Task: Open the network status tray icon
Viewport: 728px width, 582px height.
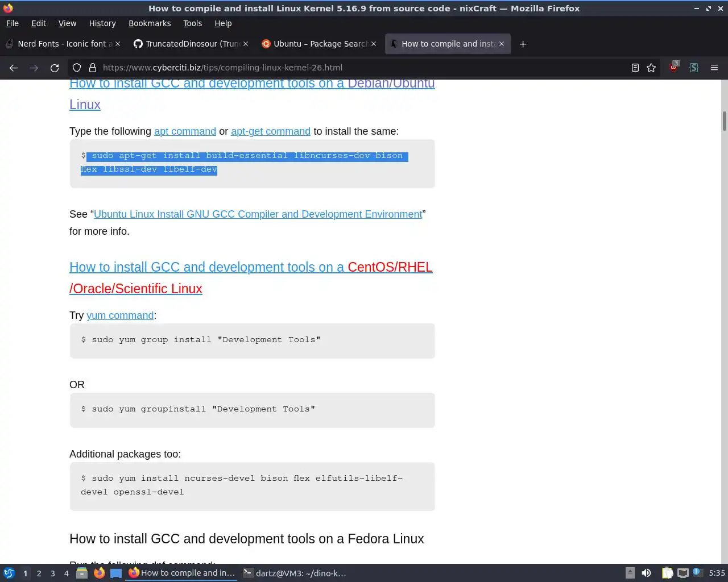Action: [683, 573]
